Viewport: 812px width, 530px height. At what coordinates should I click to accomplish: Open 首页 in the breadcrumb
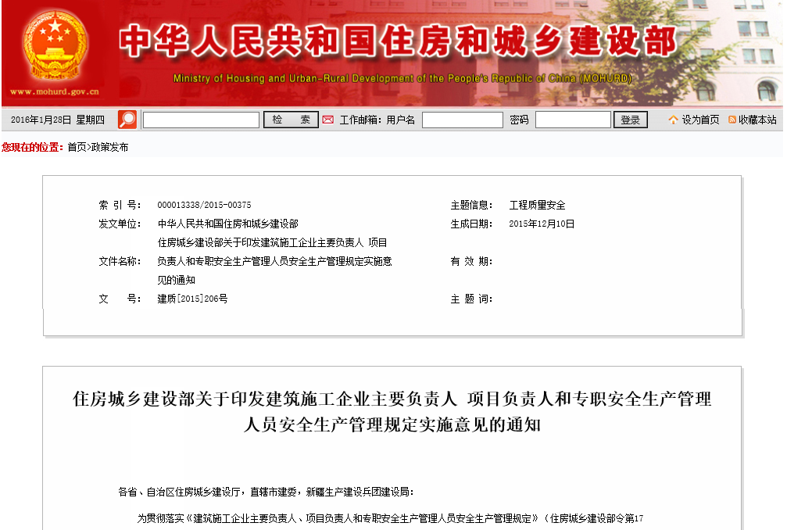[77, 147]
